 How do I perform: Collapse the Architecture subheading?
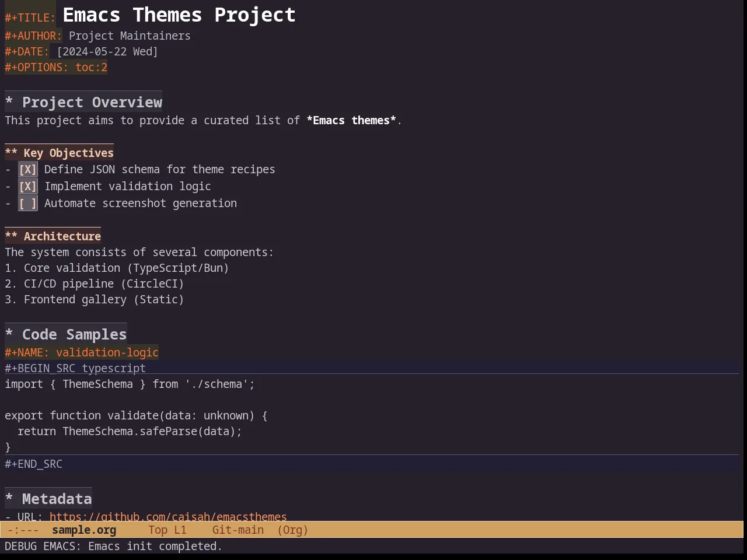click(11, 236)
